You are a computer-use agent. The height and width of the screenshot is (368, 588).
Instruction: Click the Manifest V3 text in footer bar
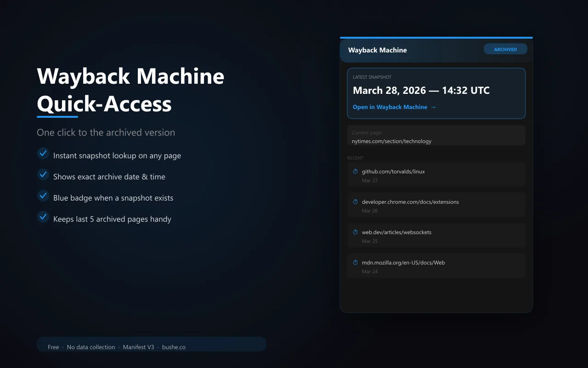click(139, 347)
